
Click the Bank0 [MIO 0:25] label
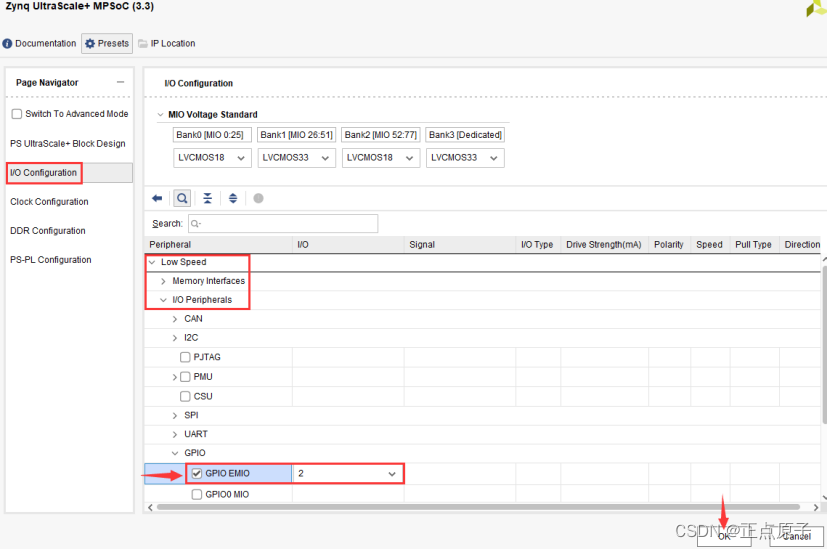coord(212,135)
